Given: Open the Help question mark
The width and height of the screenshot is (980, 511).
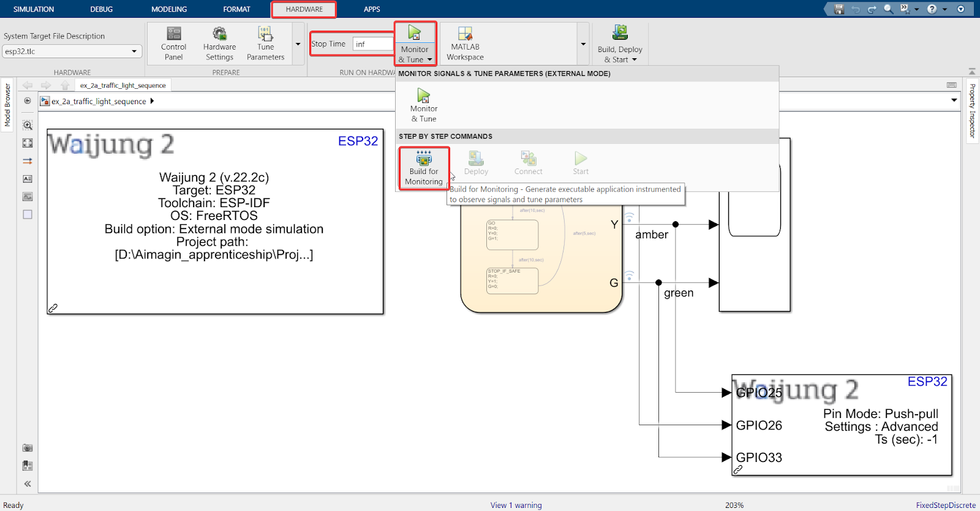Looking at the screenshot, I should click(x=932, y=9).
